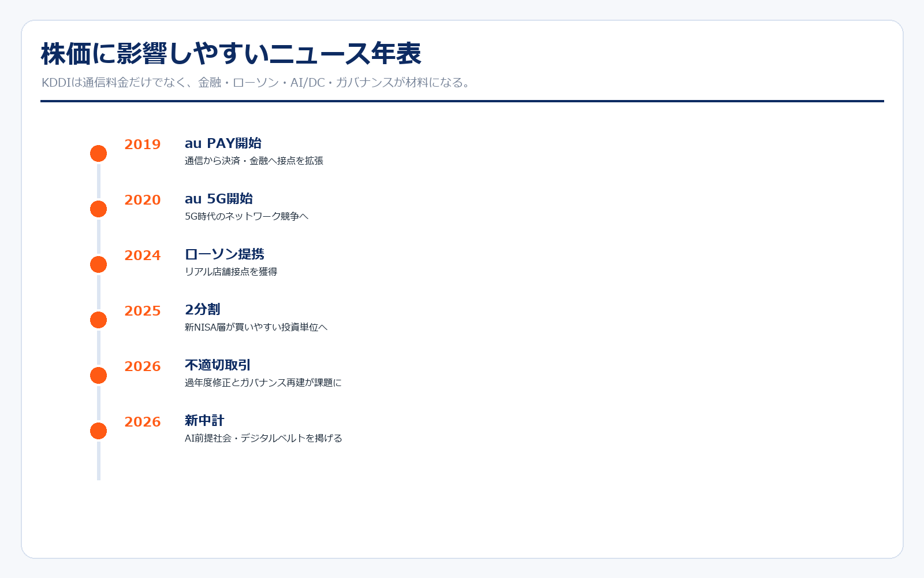Select the timeline dot beside 2分割
This screenshot has height=578, width=924.
99,320
